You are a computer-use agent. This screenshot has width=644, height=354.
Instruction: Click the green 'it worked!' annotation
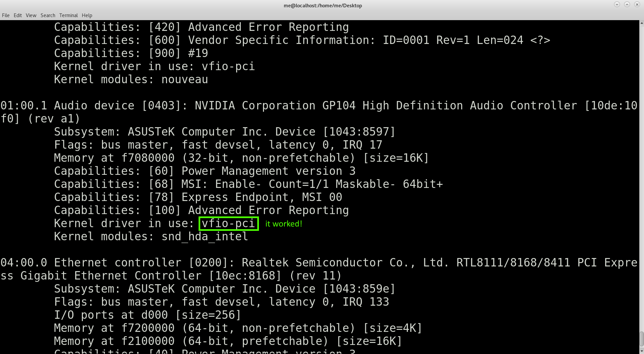283,223
